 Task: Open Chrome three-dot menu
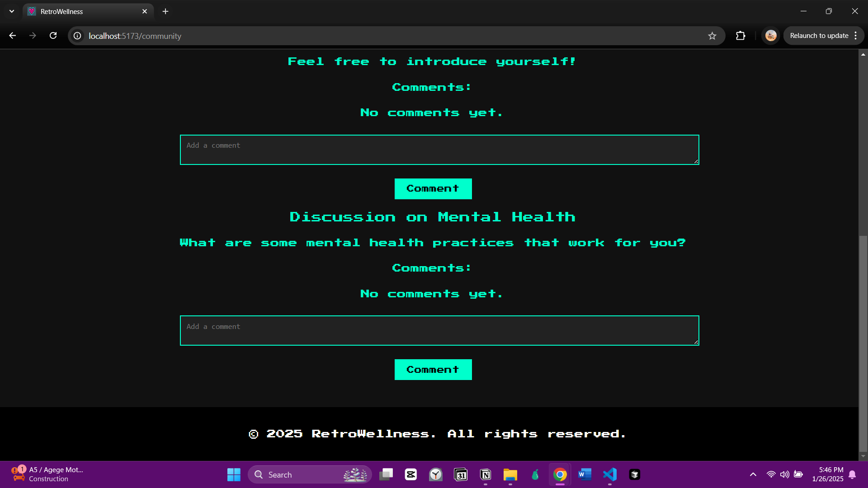tap(856, 36)
